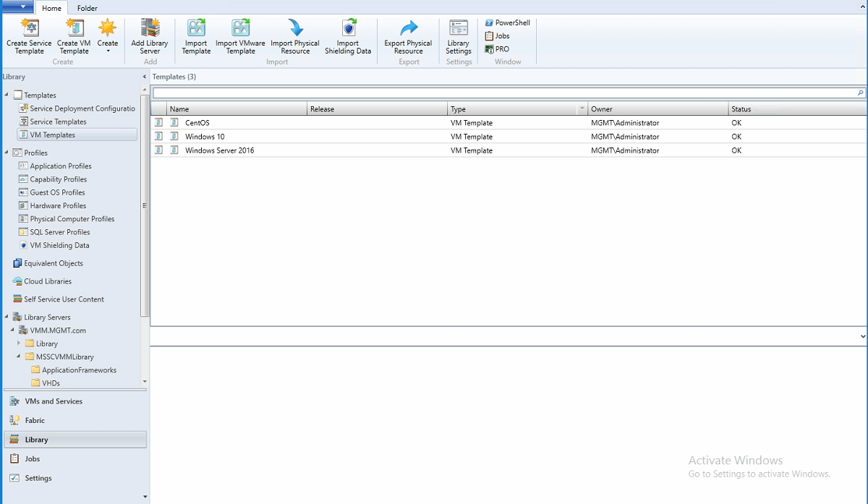Click the Import Shielding Data icon
The image size is (868, 504).
click(348, 38)
